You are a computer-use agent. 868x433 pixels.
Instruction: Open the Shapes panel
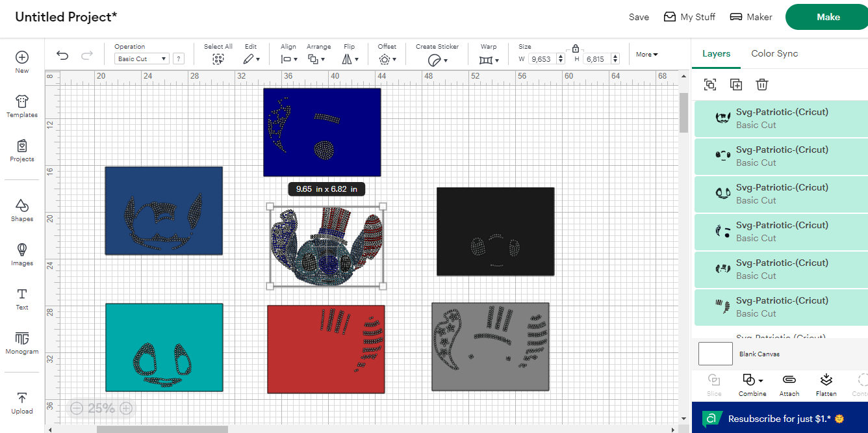[22, 211]
